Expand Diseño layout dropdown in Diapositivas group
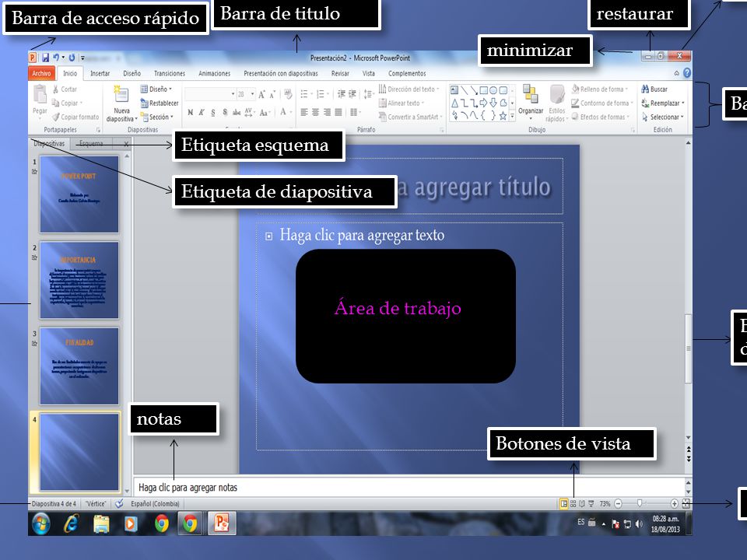747x560 pixels. coord(156,89)
